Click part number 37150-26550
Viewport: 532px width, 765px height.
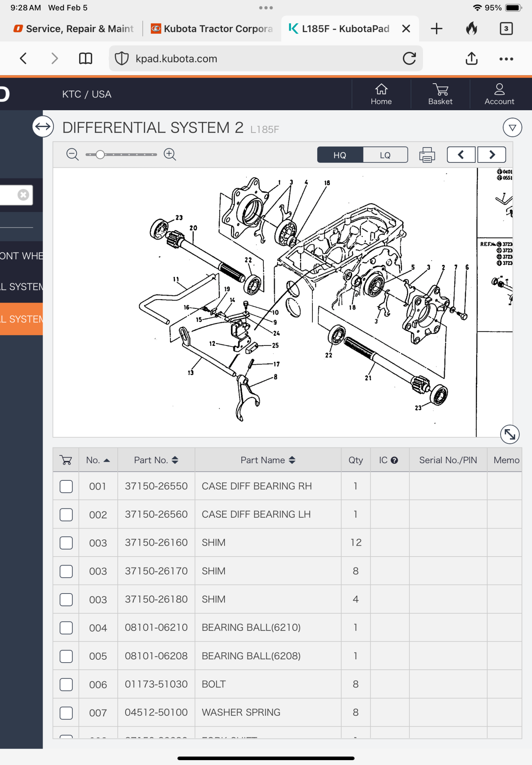156,486
